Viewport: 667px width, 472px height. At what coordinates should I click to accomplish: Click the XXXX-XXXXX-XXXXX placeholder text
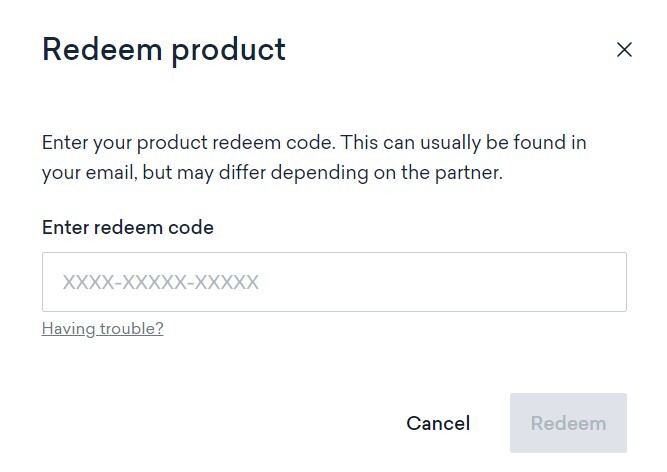coord(161,282)
